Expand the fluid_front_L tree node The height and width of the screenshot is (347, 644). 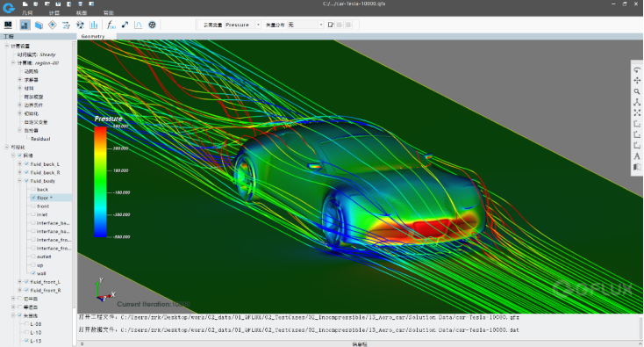[x=19, y=282]
